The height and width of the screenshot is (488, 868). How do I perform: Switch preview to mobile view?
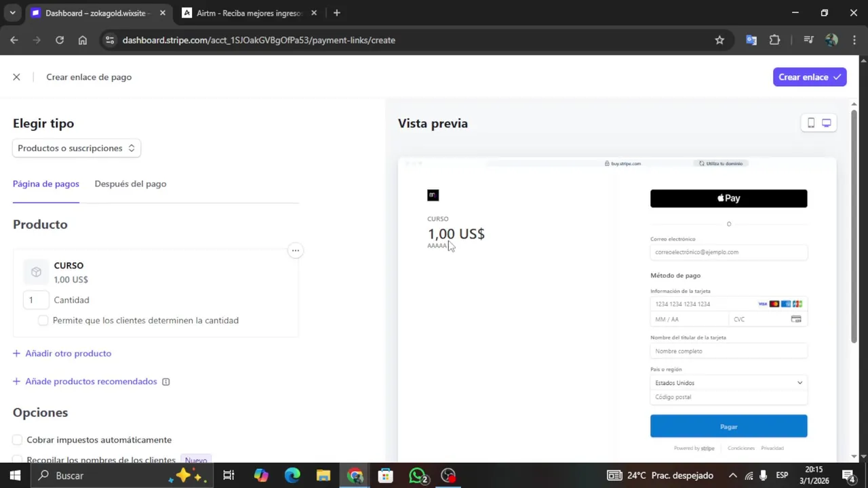pyautogui.click(x=810, y=123)
